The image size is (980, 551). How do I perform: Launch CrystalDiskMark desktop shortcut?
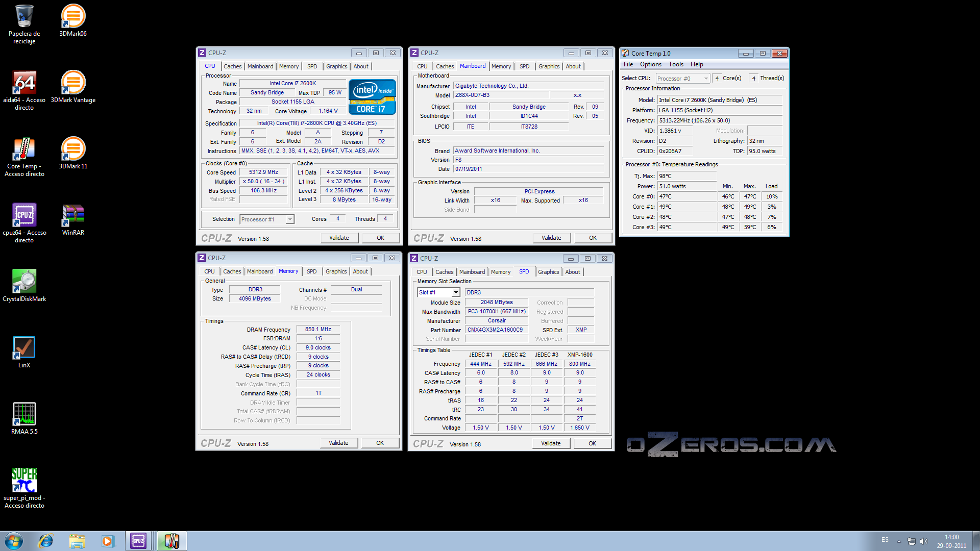pos(24,286)
